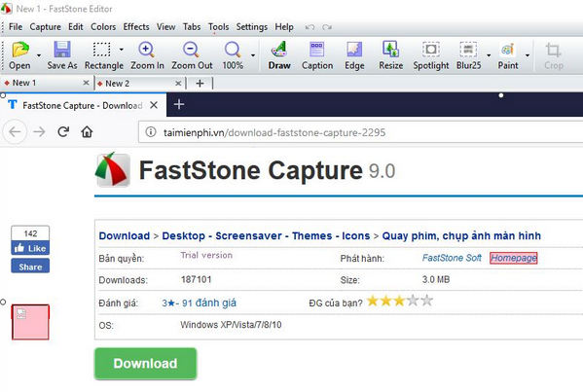Open the File menu

[x=16, y=27]
